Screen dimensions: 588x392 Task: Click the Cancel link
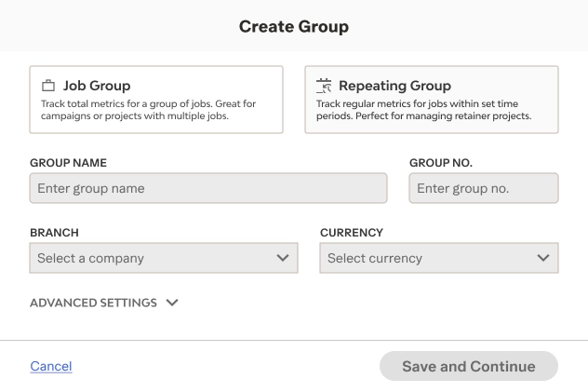[x=51, y=366]
